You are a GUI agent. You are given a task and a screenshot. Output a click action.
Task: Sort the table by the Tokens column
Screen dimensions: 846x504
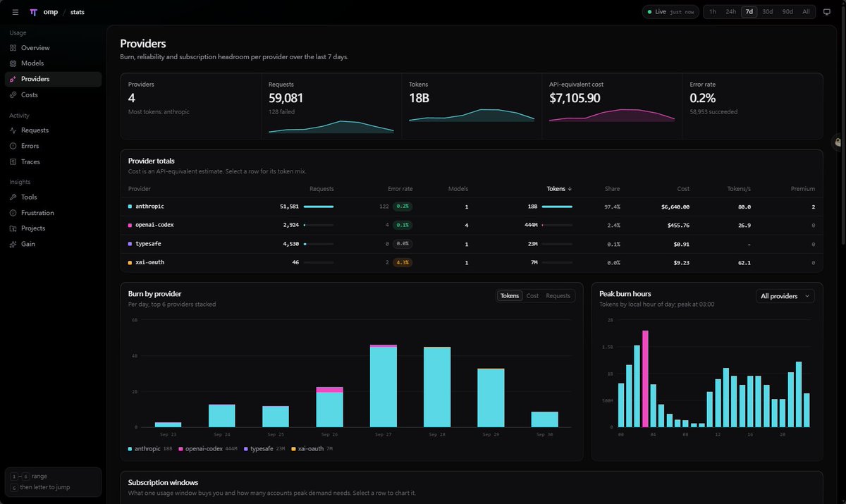(559, 189)
